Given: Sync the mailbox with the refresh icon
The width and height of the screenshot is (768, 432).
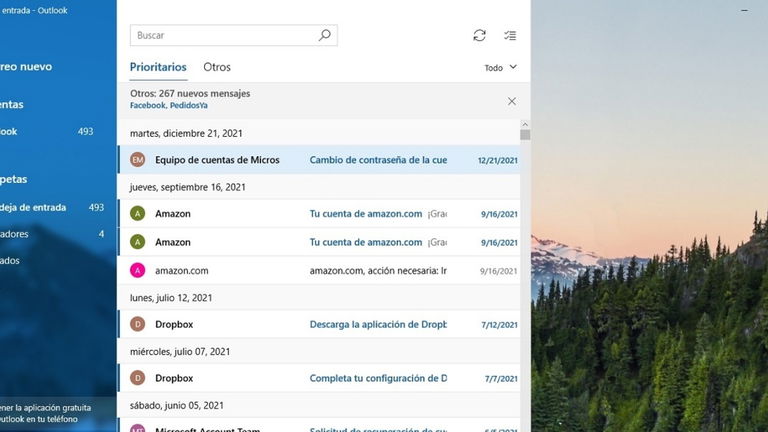Looking at the screenshot, I should [x=480, y=35].
